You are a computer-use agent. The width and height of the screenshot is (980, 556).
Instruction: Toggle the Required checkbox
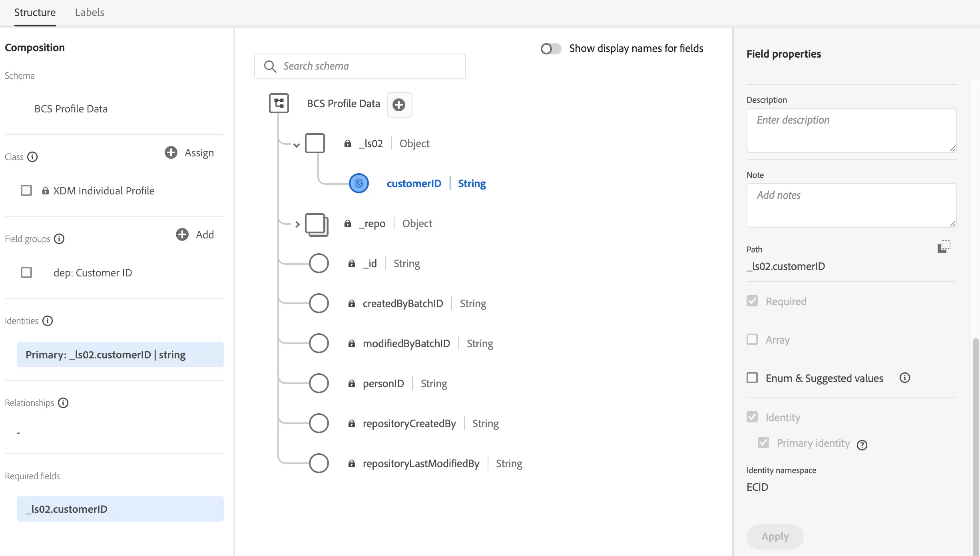coord(752,301)
